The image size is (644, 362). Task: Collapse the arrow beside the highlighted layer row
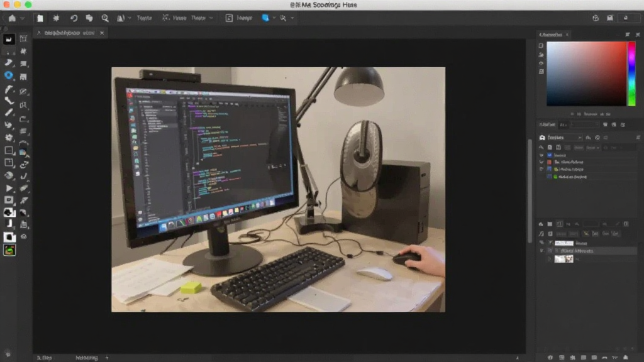pos(541,251)
